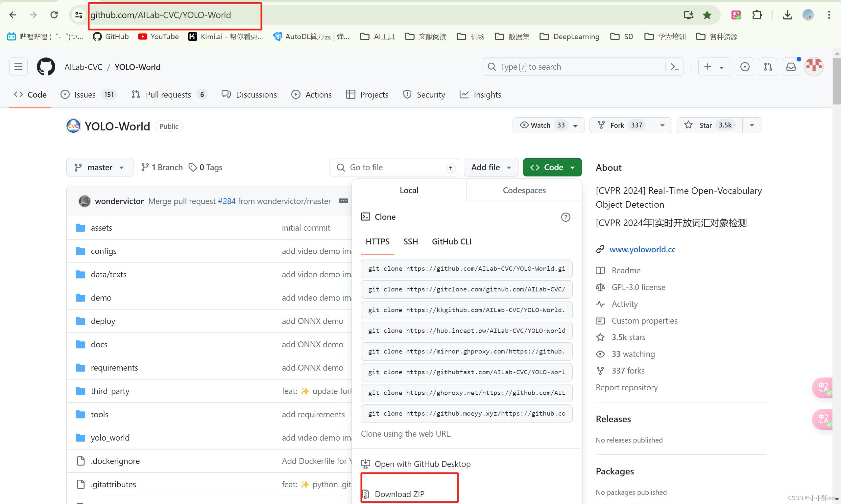Star the YOLO-World repository
The width and height of the screenshot is (841, 504).
[x=709, y=125]
